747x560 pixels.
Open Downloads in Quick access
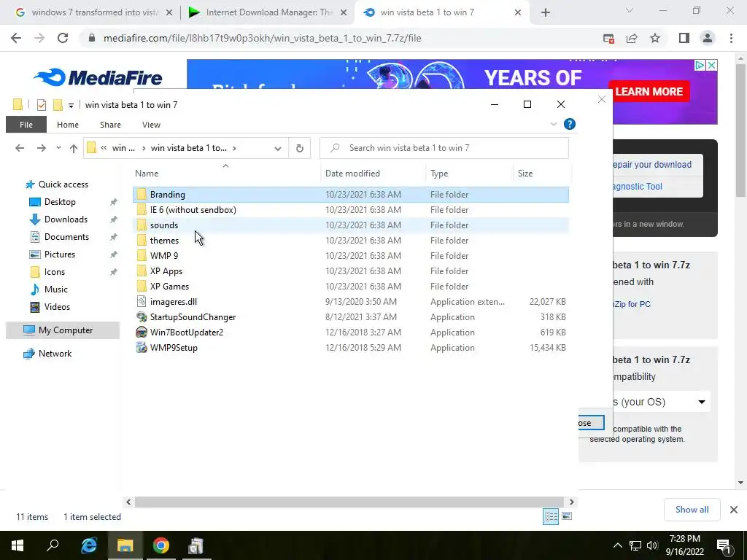[66, 219]
